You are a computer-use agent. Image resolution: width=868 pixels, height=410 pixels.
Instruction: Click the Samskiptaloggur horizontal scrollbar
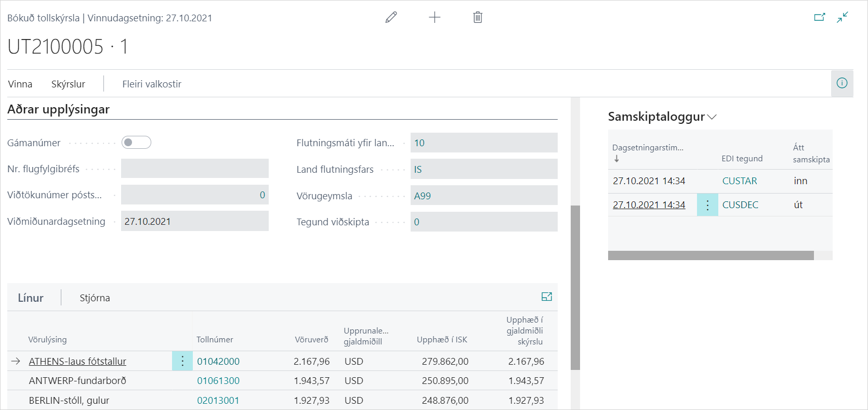tap(711, 255)
